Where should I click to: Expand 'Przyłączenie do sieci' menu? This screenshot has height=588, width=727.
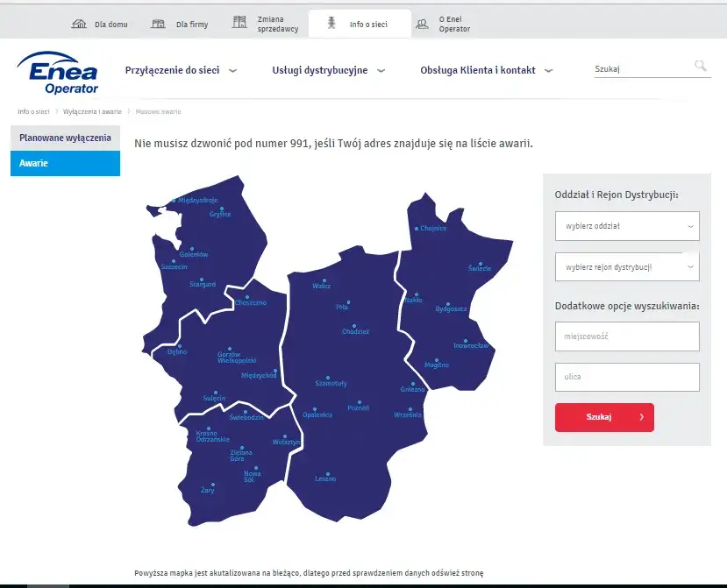click(x=181, y=71)
